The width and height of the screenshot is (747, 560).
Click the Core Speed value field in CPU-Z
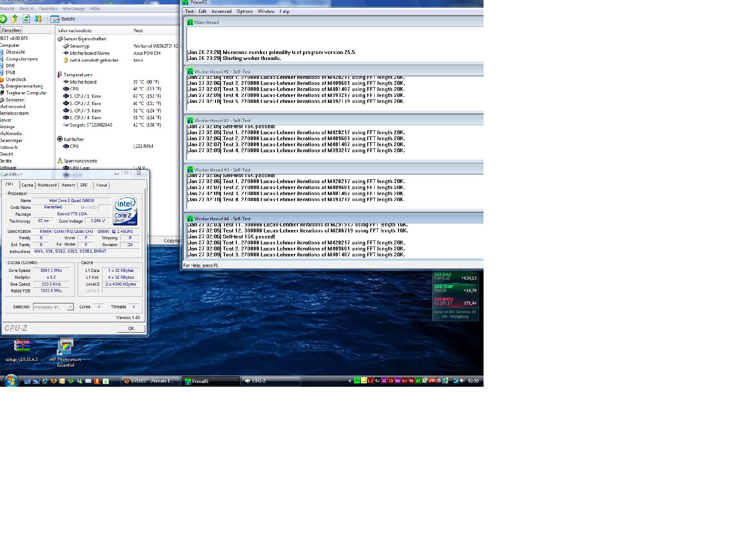click(x=51, y=271)
